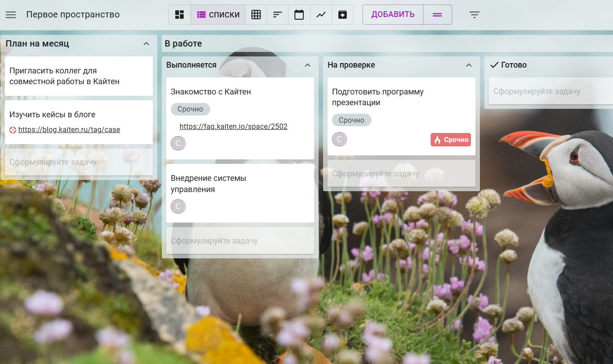
Task: Open the calendar view
Action: pos(299,15)
